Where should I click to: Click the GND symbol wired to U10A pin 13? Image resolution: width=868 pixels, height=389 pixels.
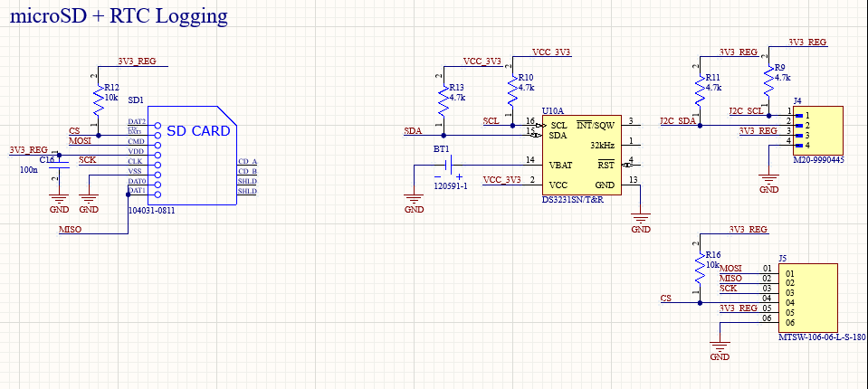point(641,222)
